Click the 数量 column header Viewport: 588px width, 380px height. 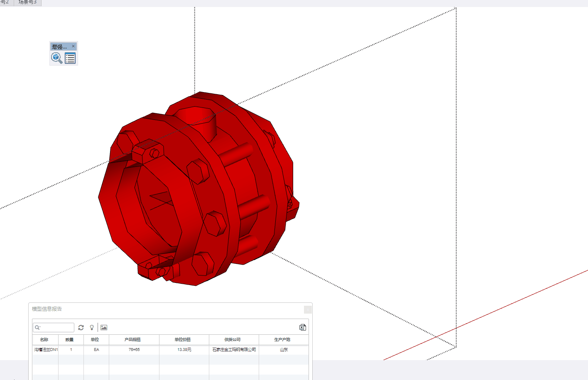pyautogui.click(x=70, y=340)
